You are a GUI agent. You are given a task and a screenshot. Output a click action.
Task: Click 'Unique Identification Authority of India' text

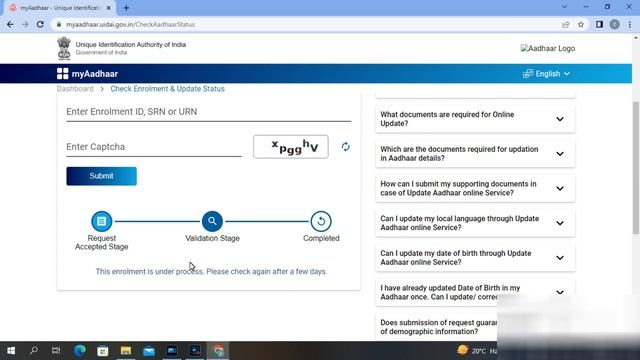point(131,44)
